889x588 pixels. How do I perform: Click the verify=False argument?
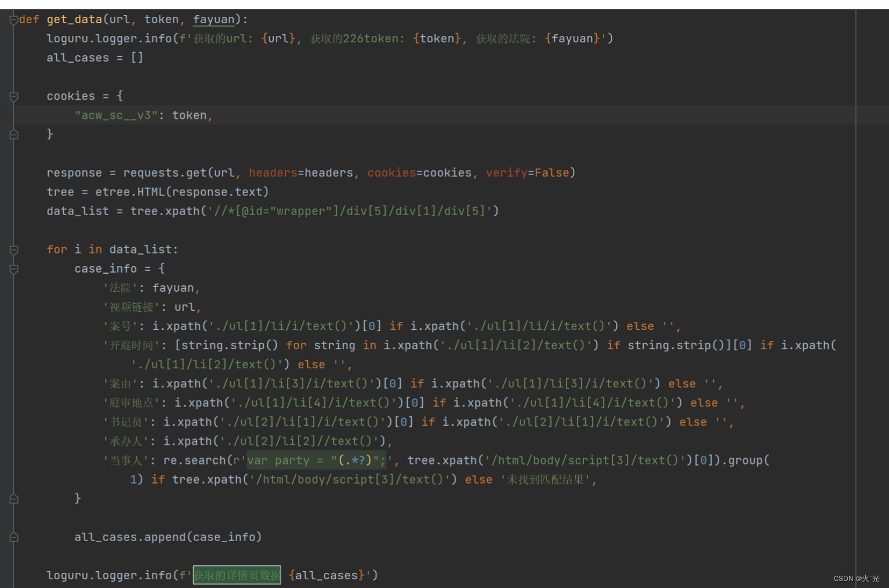click(x=527, y=173)
